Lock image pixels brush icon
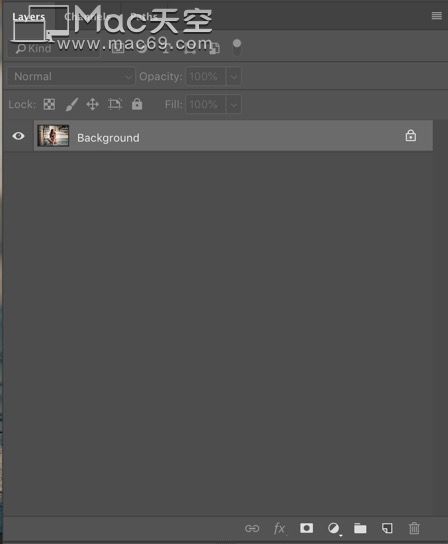Viewport: 448px width, 544px height. (x=71, y=104)
